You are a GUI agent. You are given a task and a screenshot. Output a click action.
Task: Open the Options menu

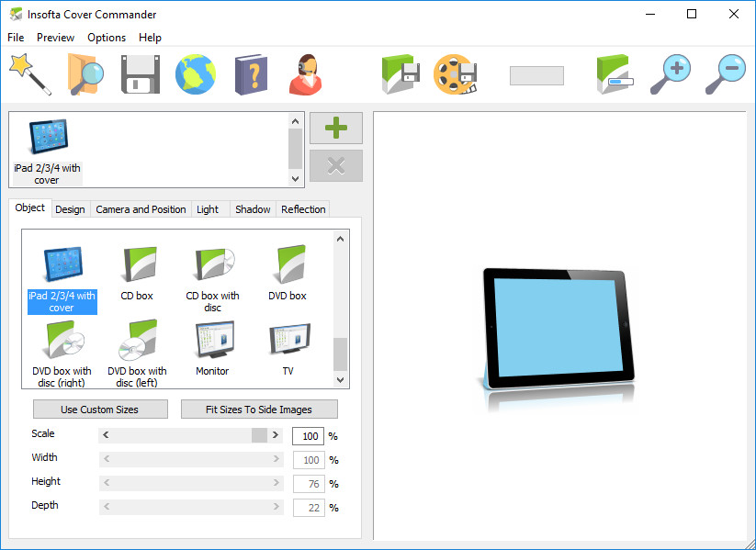107,38
